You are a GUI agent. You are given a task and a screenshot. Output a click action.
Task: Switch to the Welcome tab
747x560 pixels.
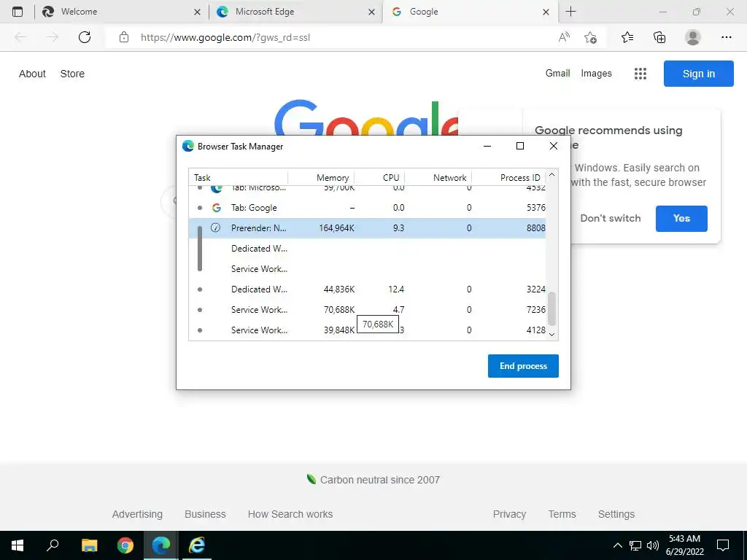[x=122, y=12]
